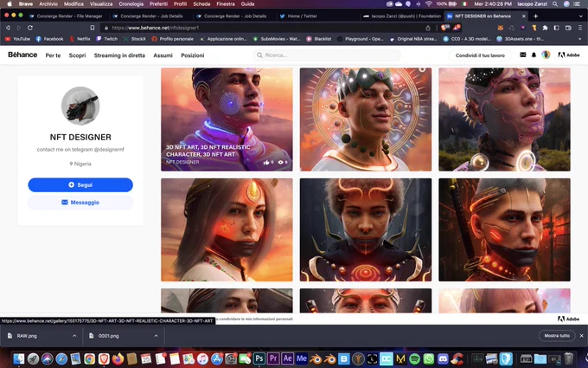Click the browser back arrow
The image size is (588, 368).
pos(8,28)
